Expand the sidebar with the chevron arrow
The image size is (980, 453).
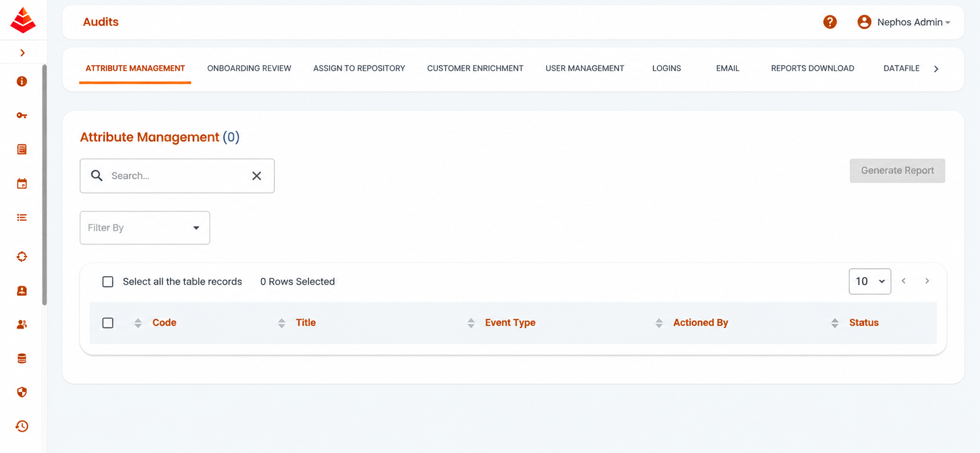pos(22,53)
